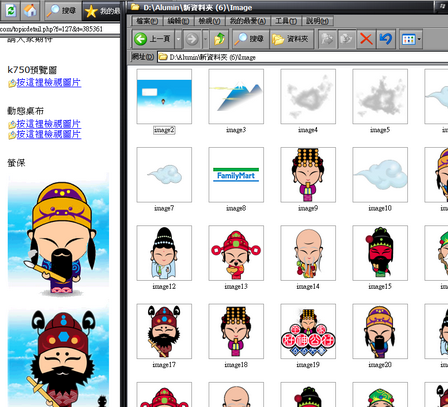The width and height of the screenshot is (448, 407).
Task: Click the browser Home icon
Action: (x=30, y=10)
